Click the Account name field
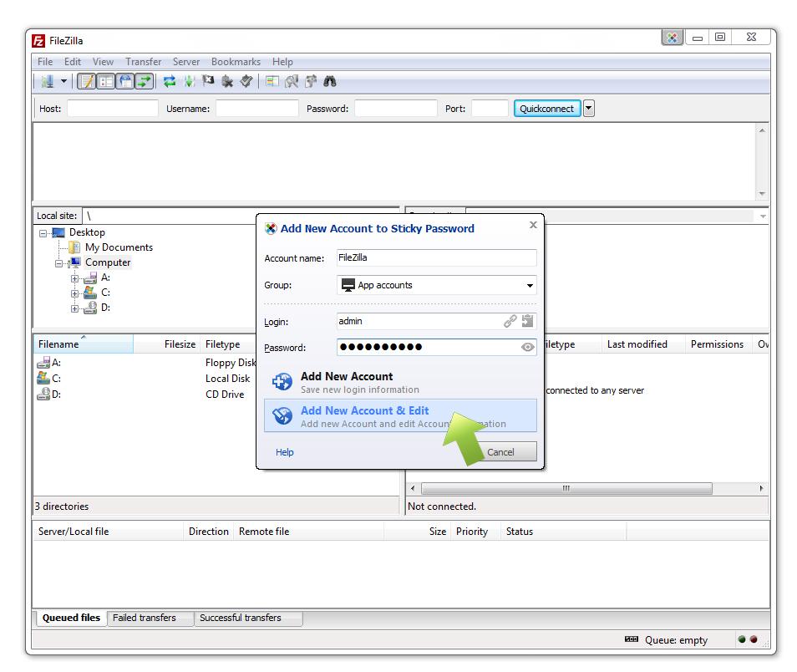Viewport: 797px width, 672px height. point(437,257)
